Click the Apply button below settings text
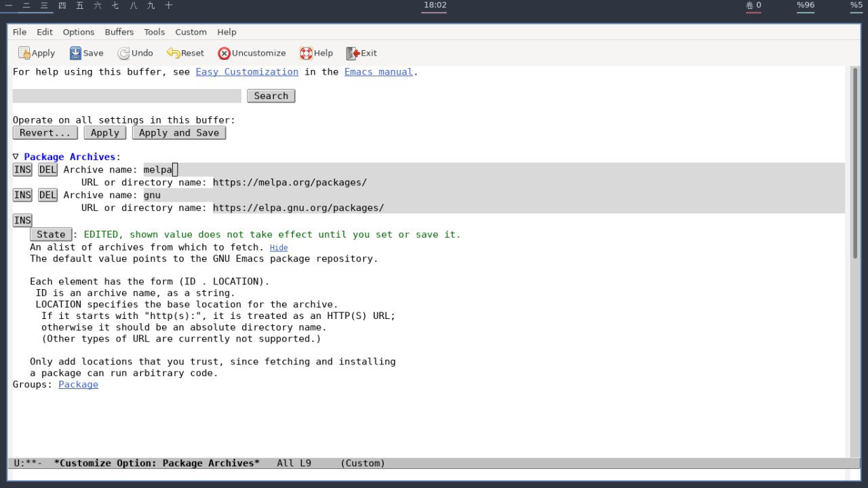 [x=105, y=133]
